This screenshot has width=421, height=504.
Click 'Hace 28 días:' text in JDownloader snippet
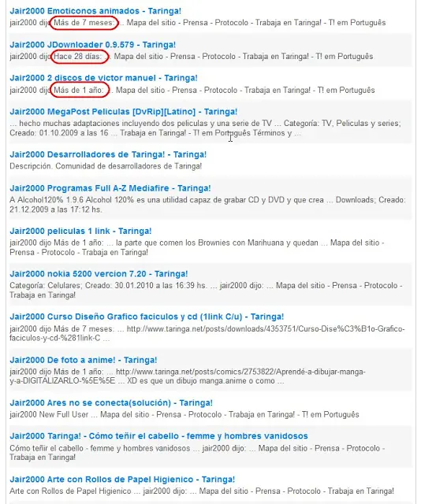[77, 57]
